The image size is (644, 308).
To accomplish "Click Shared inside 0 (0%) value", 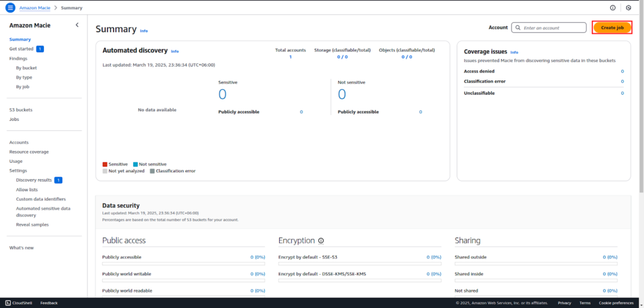I will (610, 274).
